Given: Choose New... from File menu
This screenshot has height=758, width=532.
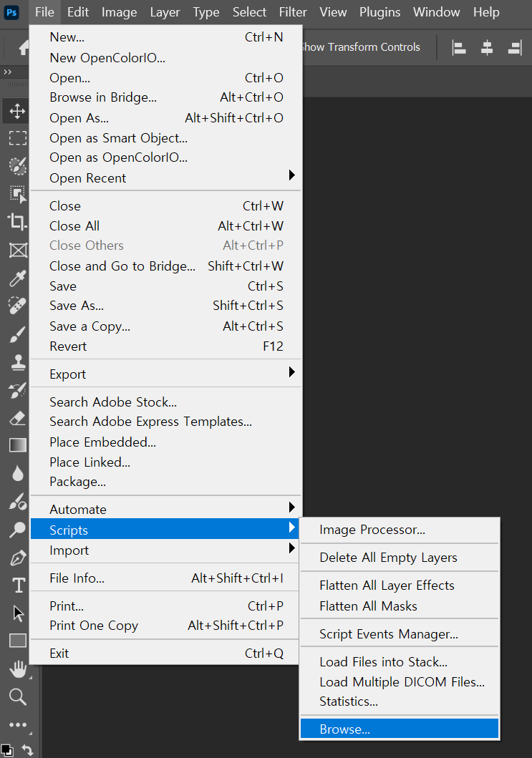Looking at the screenshot, I should pos(166,37).
